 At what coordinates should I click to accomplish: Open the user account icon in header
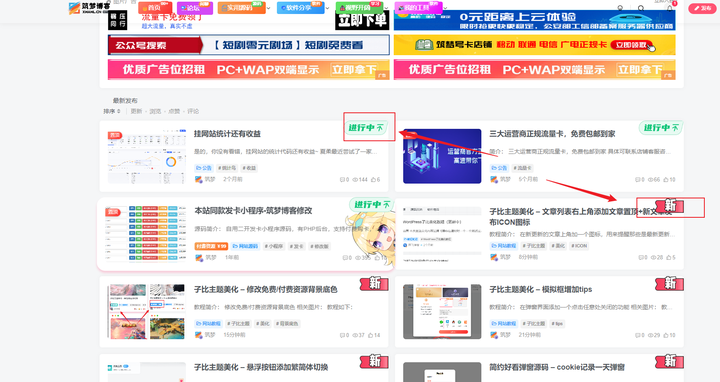[620, 8]
